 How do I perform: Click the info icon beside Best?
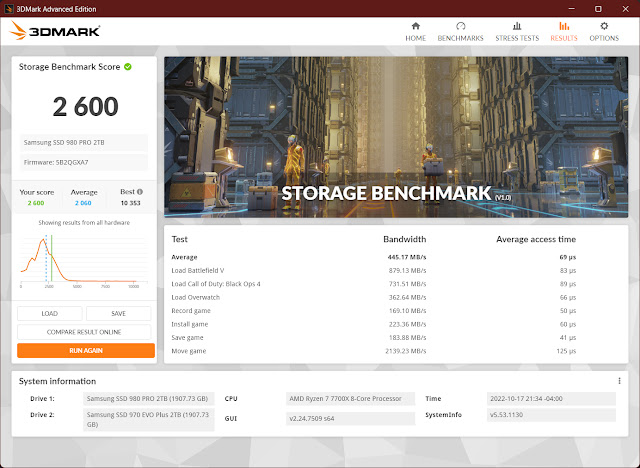click(x=140, y=192)
